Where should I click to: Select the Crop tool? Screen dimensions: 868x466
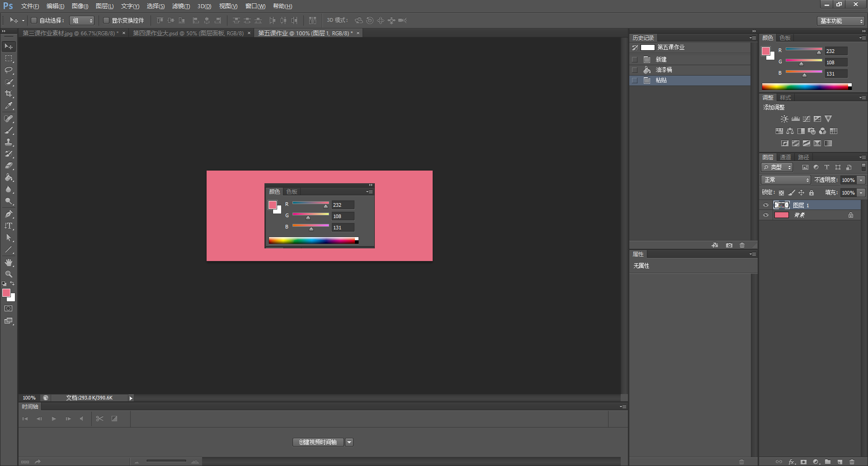click(9, 94)
